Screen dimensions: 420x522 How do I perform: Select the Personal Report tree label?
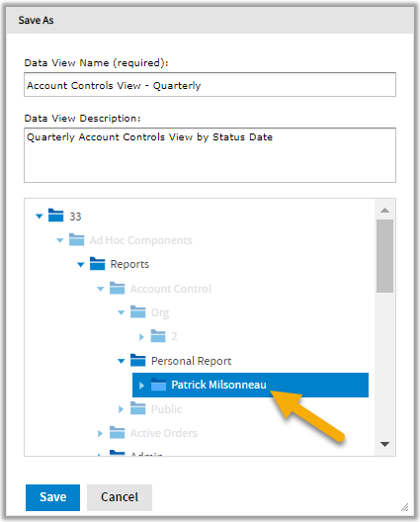(x=191, y=361)
